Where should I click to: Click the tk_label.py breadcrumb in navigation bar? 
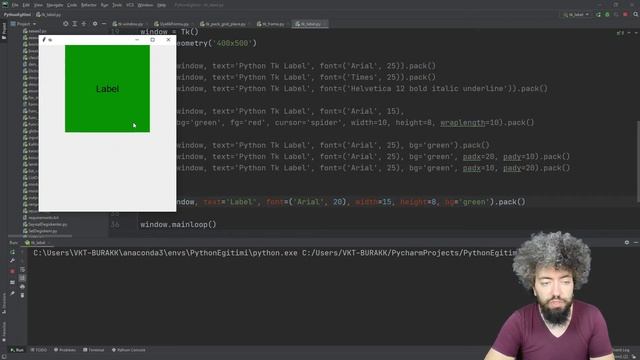click(x=48, y=15)
